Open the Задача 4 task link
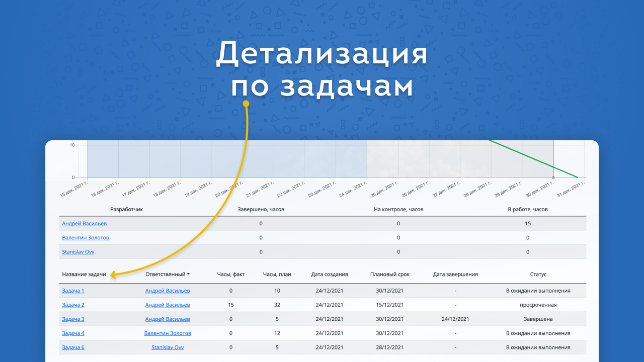The width and height of the screenshot is (644, 362). click(x=73, y=333)
